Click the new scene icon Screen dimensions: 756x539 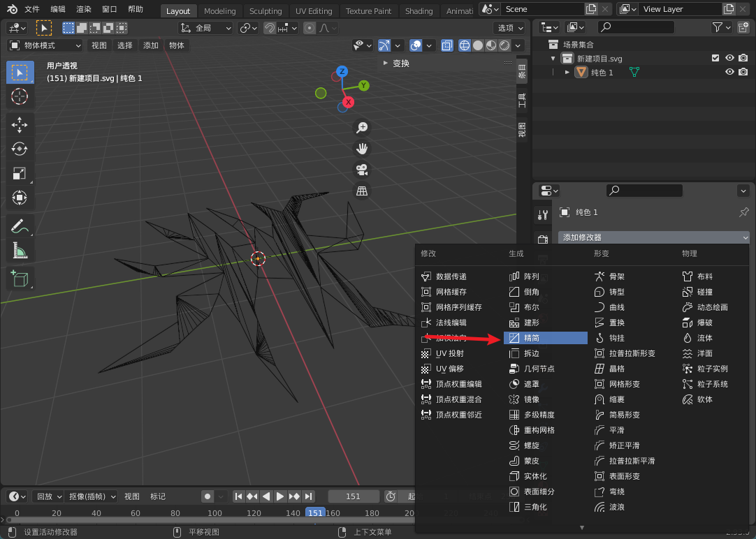click(x=590, y=9)
